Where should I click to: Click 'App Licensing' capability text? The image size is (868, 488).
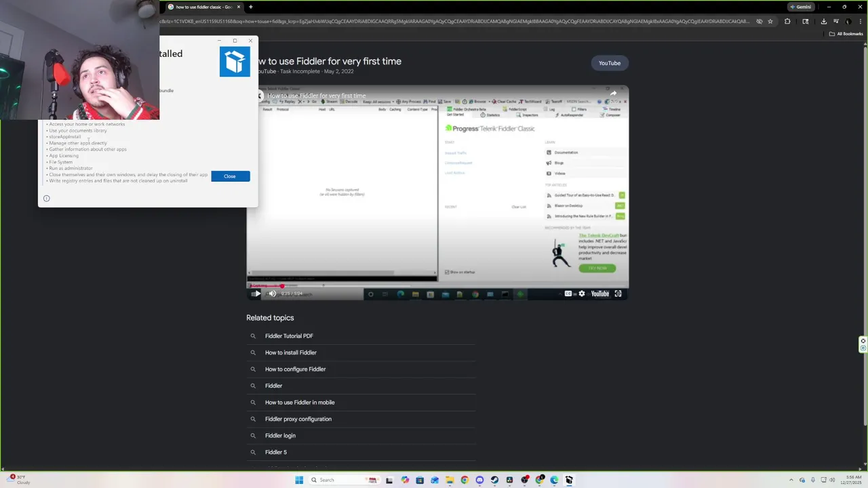coord(64,156)
